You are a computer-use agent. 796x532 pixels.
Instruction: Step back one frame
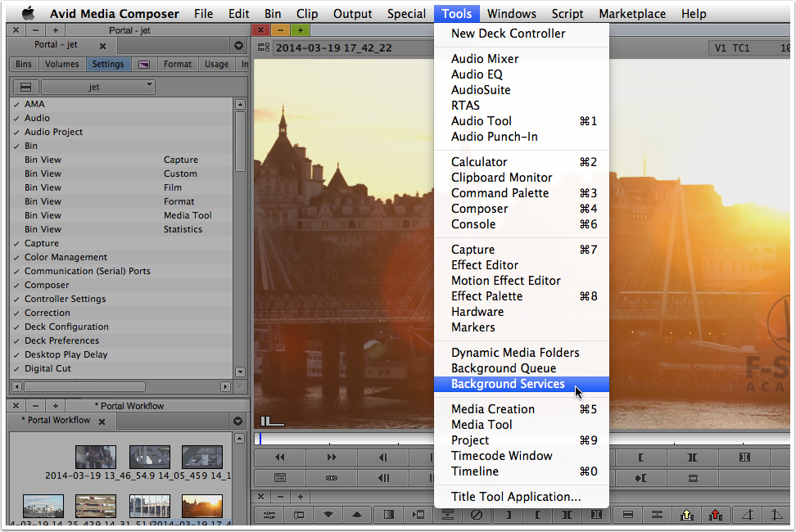click(383, 458)
